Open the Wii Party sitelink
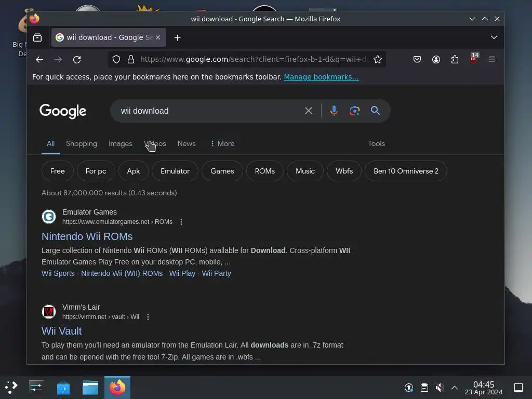This screenshot has width=532, height=399. click(x=217, y=273)
